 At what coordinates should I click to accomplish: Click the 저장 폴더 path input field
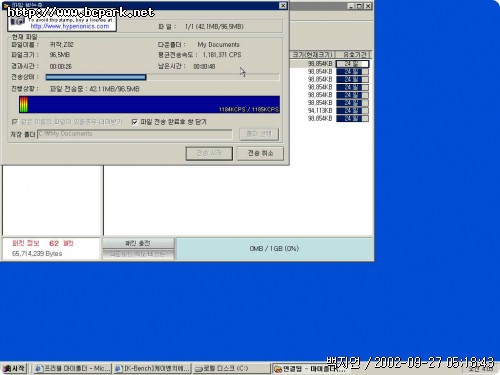[x=135, y=134]
